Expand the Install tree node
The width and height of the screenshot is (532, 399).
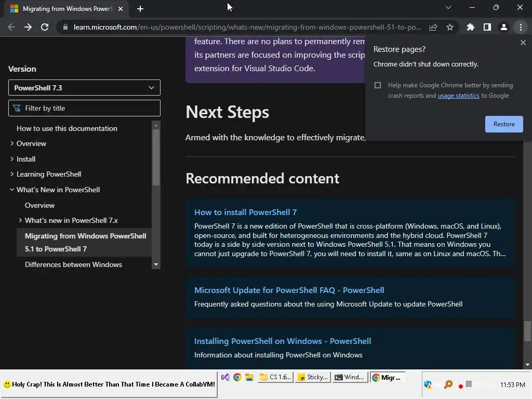[x=12, y=159]
